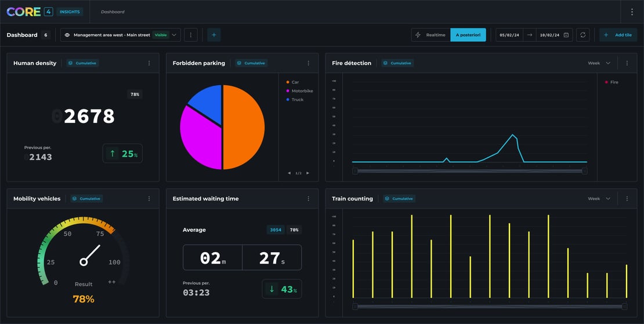644x324 pixels.
Task: Click the 70% badge in waiting time
Action: [x=294, y=230]
